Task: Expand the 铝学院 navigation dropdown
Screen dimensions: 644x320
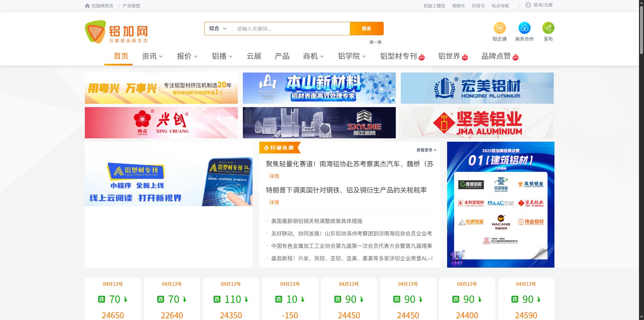Action: [x=352, y=56]
